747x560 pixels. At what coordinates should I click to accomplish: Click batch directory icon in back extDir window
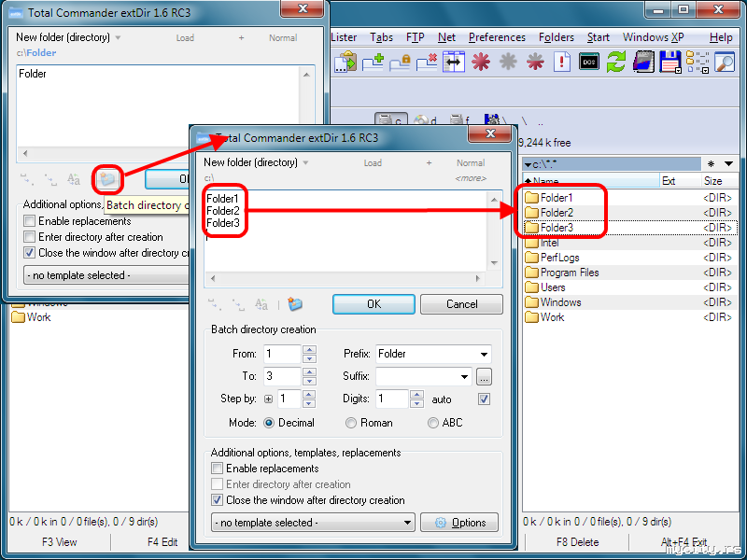click(x=107, y=179)
